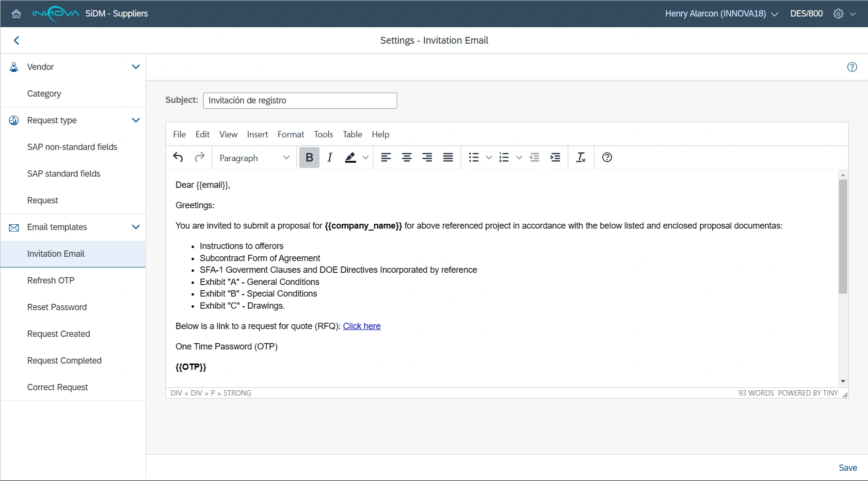The height and width of the screenshot is (481, 868).
Task: Save the invitation email template
Action: (848, 468)
